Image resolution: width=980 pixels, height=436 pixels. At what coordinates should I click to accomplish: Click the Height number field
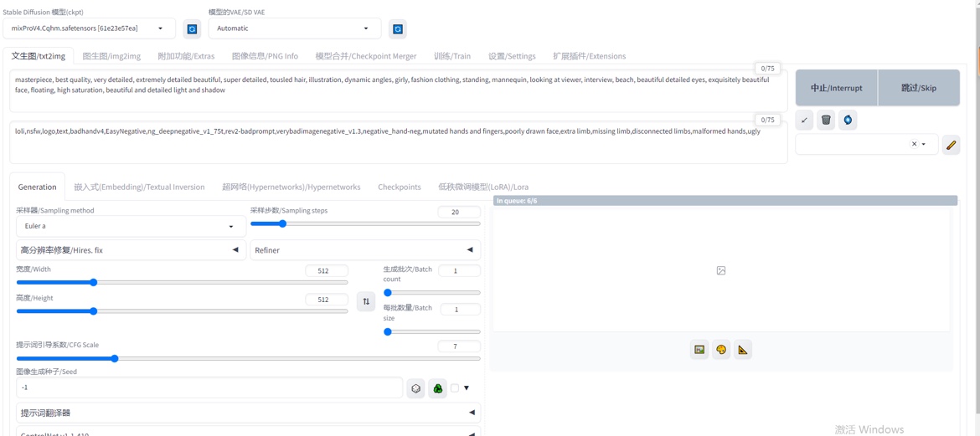click(327, 300)
